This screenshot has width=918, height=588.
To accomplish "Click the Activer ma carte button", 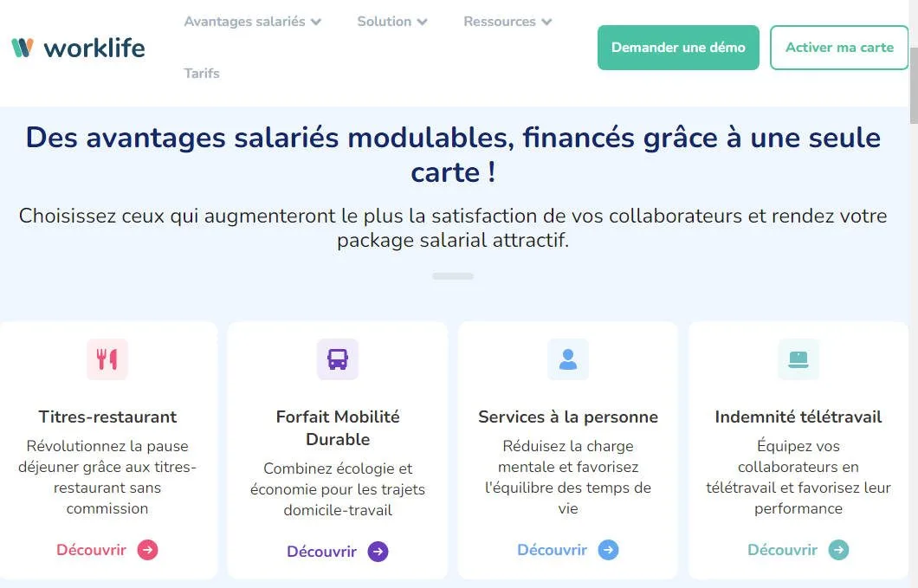I will pyautogui.click(x=839, y=48).
